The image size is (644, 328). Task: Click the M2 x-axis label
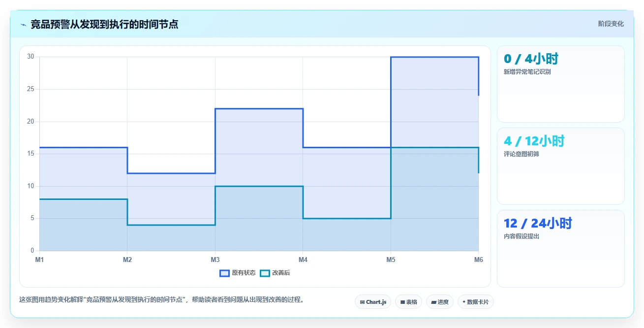127,260
